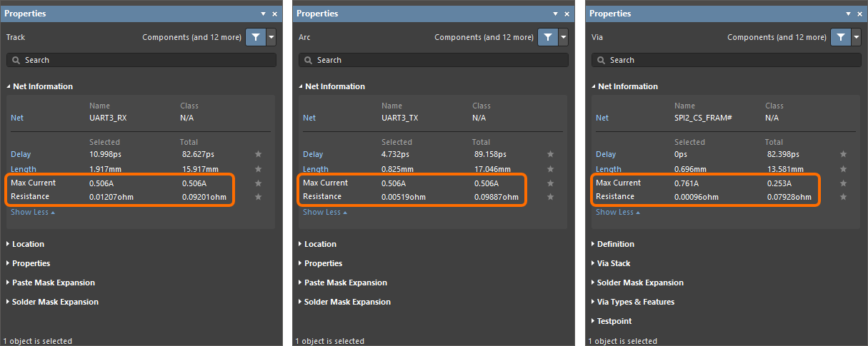Expand Solder Mask Expansion in the Arc panel
Screen dimensions: 868x346
(x=347, y=302)
